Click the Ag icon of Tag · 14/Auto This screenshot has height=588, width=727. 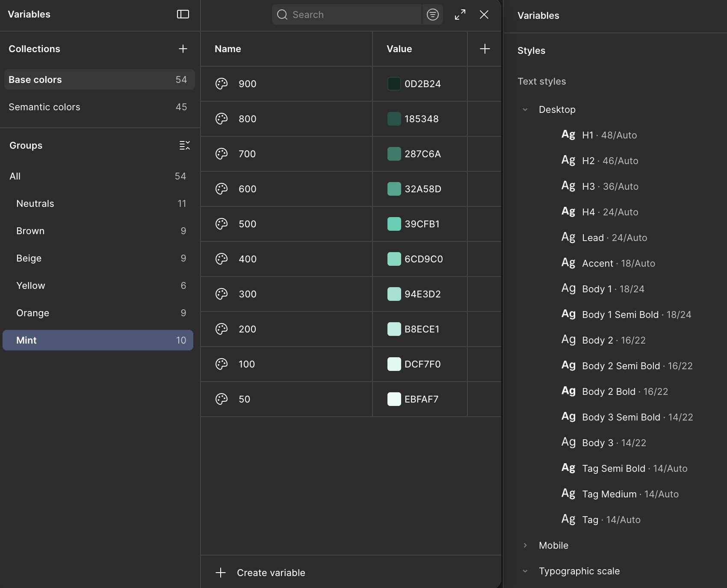tap(568, 519)
